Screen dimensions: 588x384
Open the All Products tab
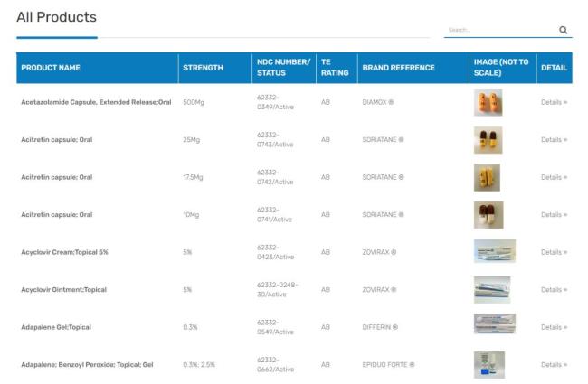coord(57,17)
